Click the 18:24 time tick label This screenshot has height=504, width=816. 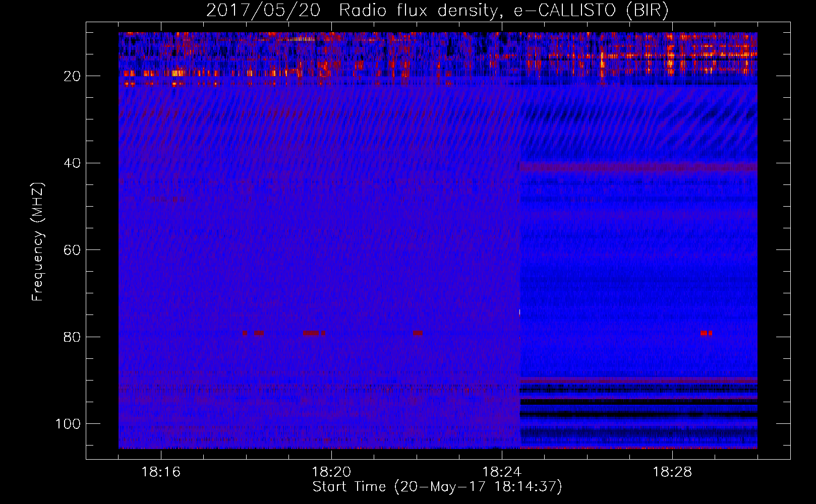point(502,472)
